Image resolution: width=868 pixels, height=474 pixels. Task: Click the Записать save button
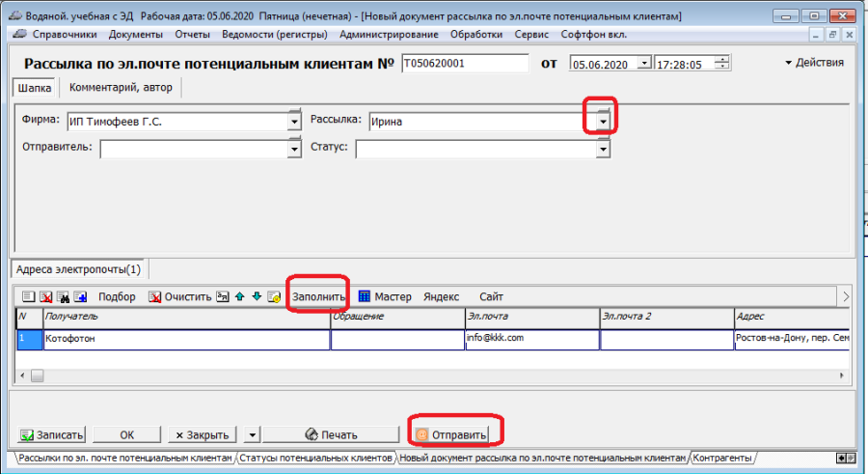click(52, 434)
